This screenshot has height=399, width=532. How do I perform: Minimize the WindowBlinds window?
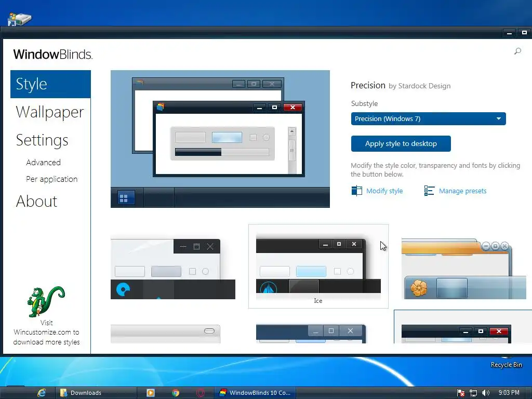coord(509,33)
